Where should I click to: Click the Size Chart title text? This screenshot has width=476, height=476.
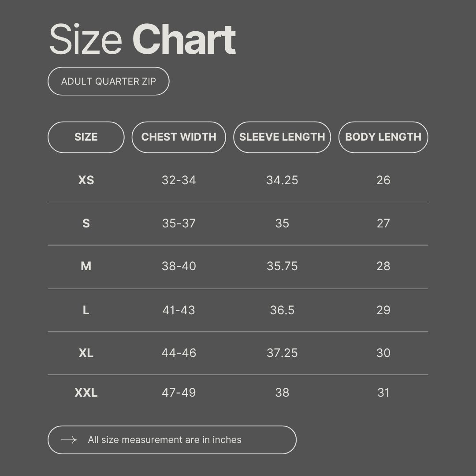coord(142,40)
